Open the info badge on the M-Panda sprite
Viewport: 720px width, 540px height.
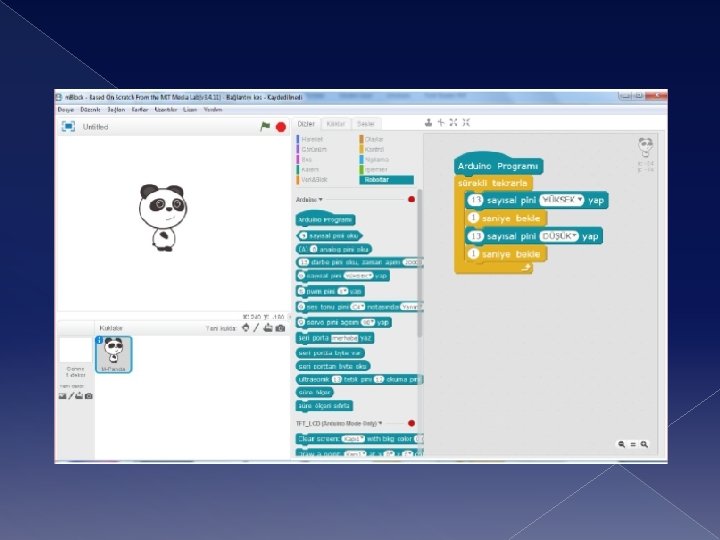point(99,340)
